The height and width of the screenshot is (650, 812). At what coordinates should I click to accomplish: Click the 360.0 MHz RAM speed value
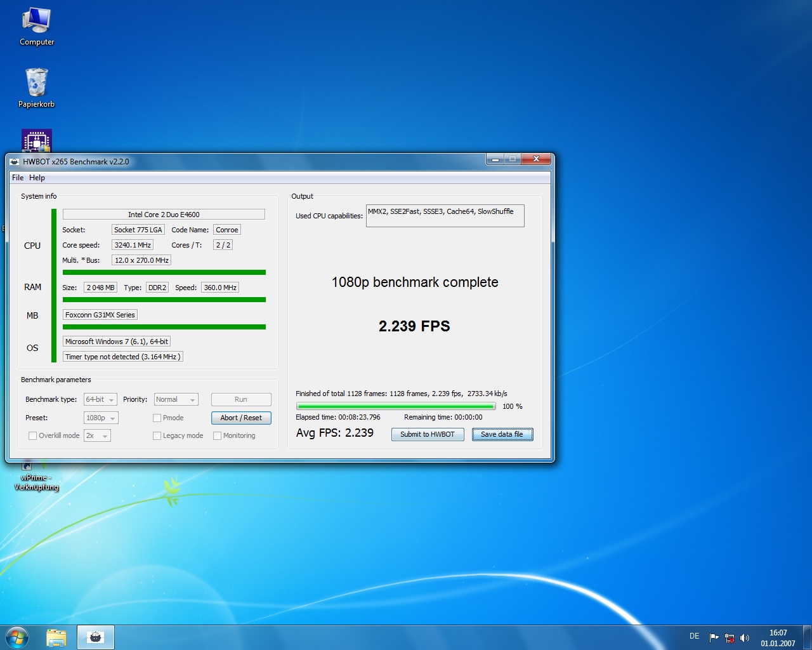tap(220, 288)
